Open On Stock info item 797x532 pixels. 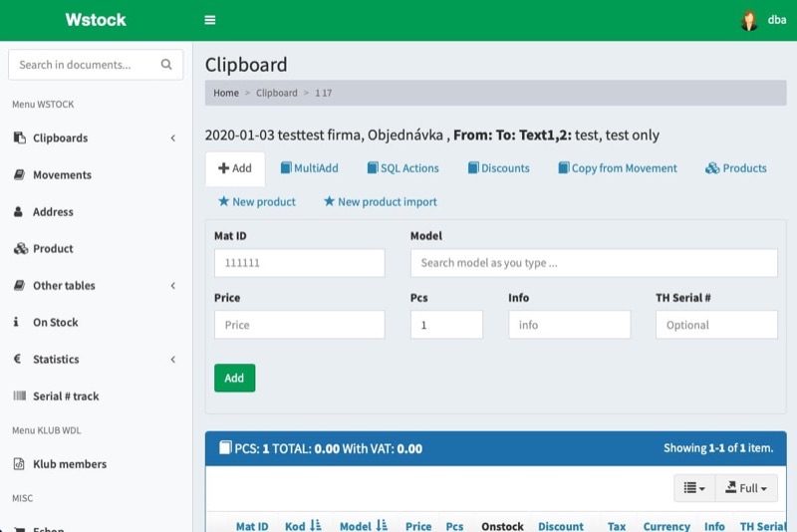click(46, 322)
